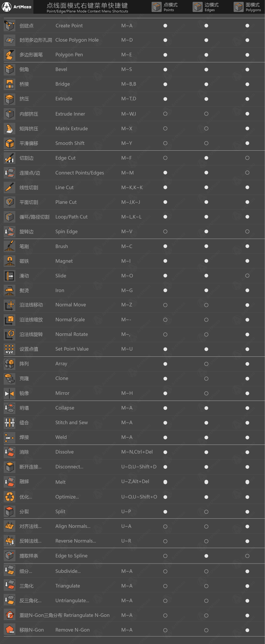Choose the Reverse Normals... menu entry
This screenshot has height=644, width=265.
pos(75,541)
